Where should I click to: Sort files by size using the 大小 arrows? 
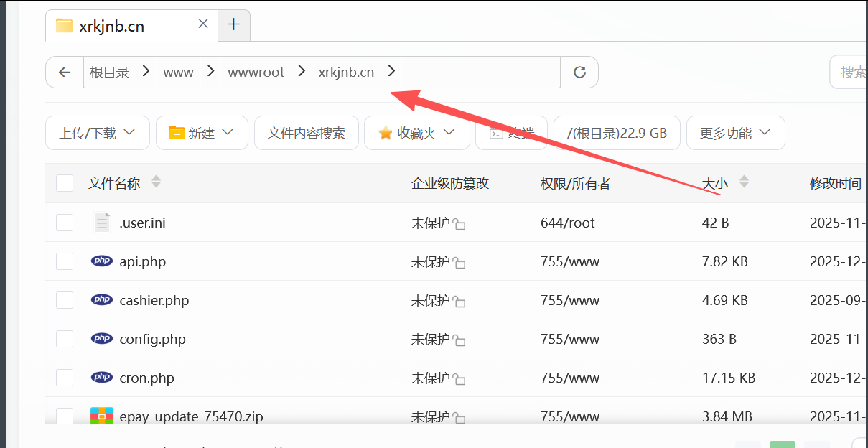pyautogui.click(x=745, y=183)
